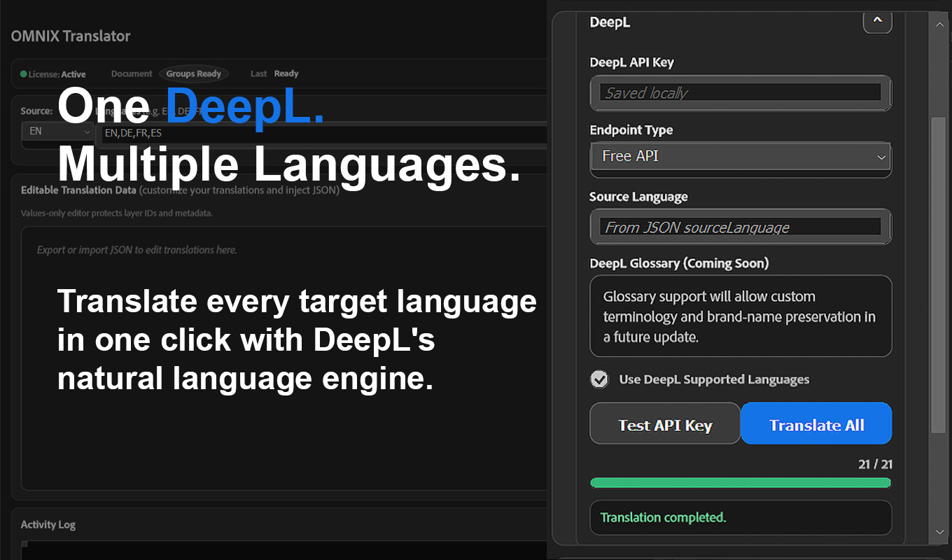Click the Groups Ready status pill
Image resolution: width=952 pixels, height=560 pixels.
pos(194,73)
